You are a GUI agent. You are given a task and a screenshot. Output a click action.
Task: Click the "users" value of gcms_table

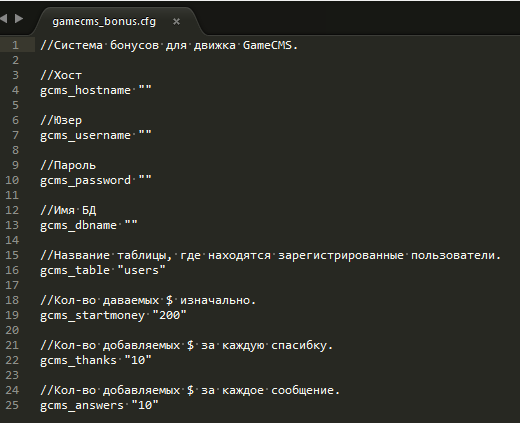click(x=141, y=270)
